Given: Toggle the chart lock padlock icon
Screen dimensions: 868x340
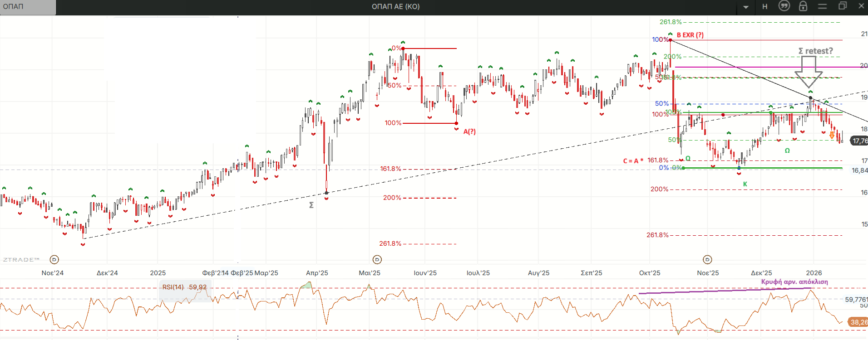Looking at the screenshot, I should click(803, 6).
